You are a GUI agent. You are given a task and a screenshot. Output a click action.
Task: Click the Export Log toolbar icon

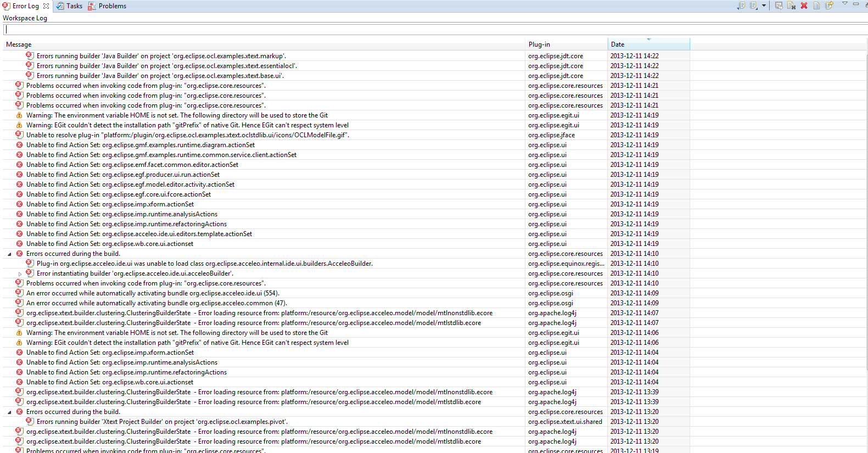[741, 5]
